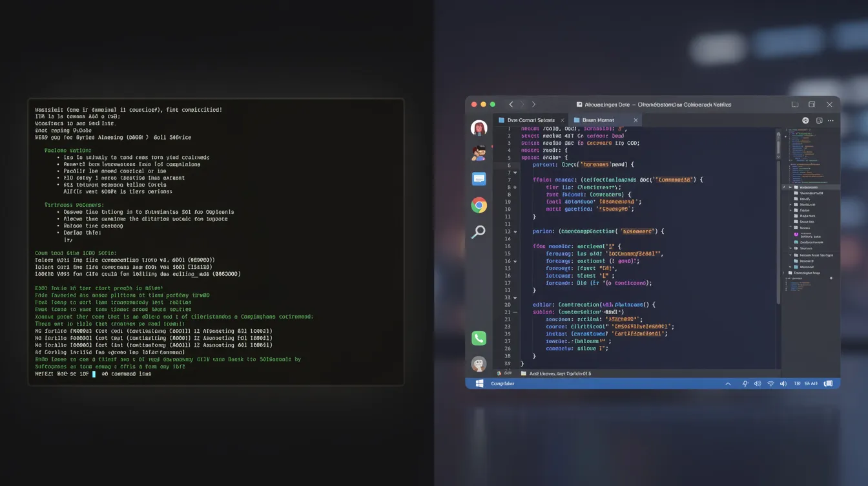Switch to the leftmost editor tab
The width and height of the screenshot is (868, 486).
pos(531,120)
